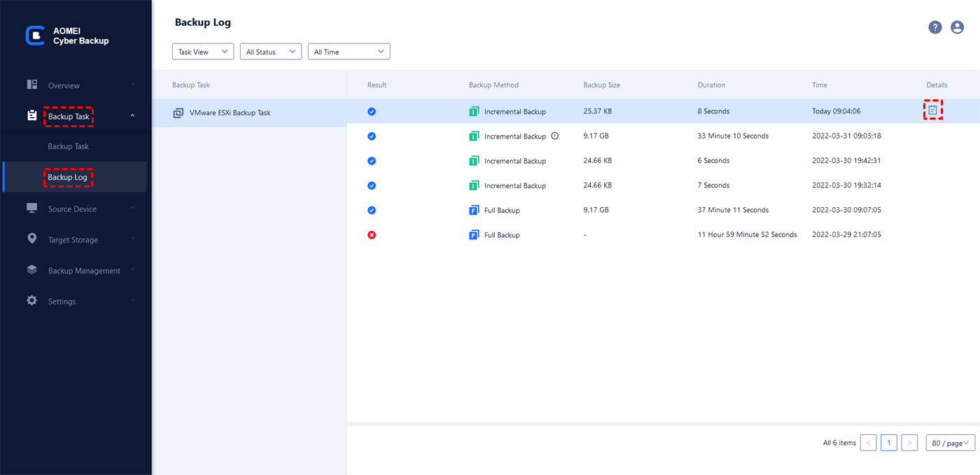The width and height of the screenshot is (980, 475).
Task: Click the next page arrow button
Action: pyautogui.click(x=909, y=443)
